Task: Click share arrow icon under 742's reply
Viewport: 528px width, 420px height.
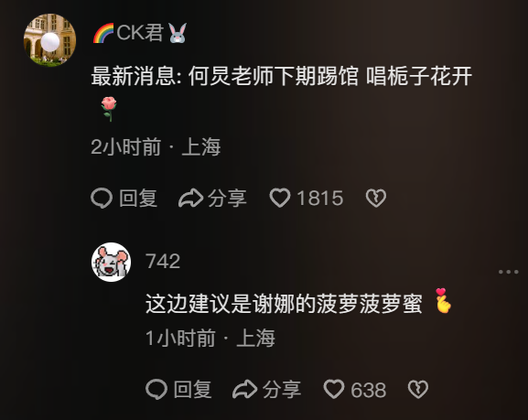Action: pos(245,390)
